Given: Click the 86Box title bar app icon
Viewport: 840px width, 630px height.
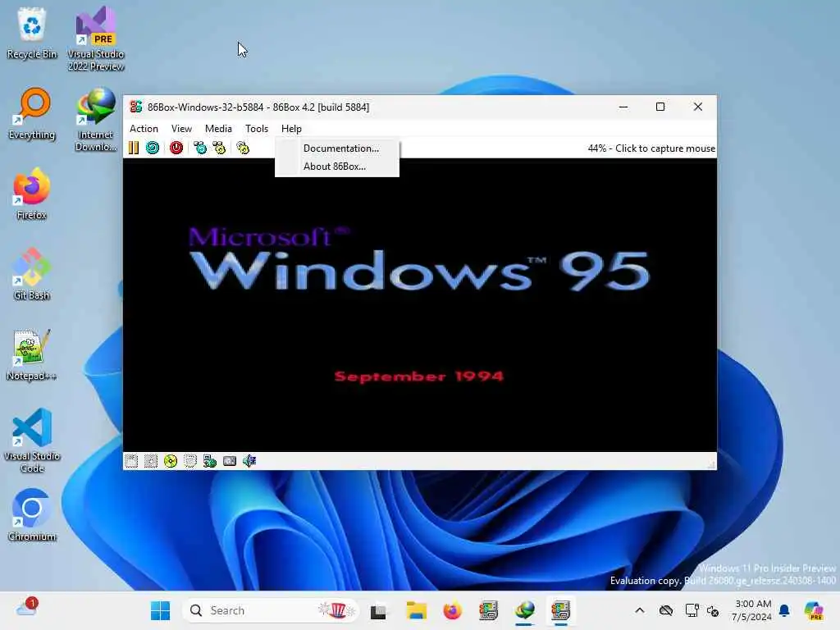Looking at the screenshot, I should click(136, 107).
